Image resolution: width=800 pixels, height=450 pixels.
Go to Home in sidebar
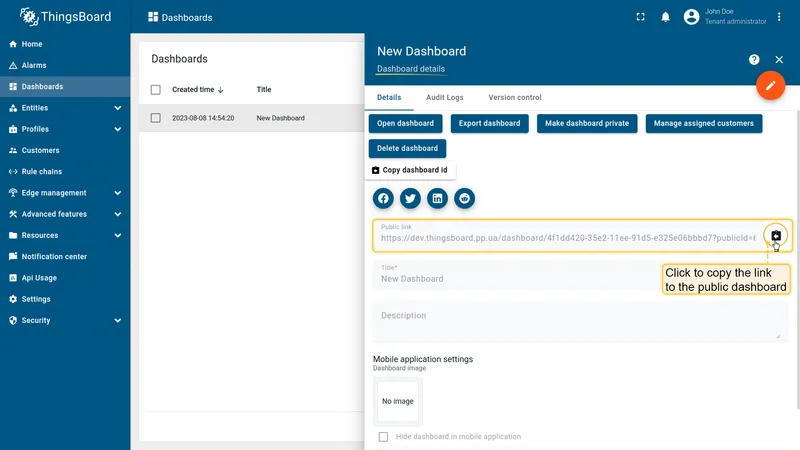(65, 44)
